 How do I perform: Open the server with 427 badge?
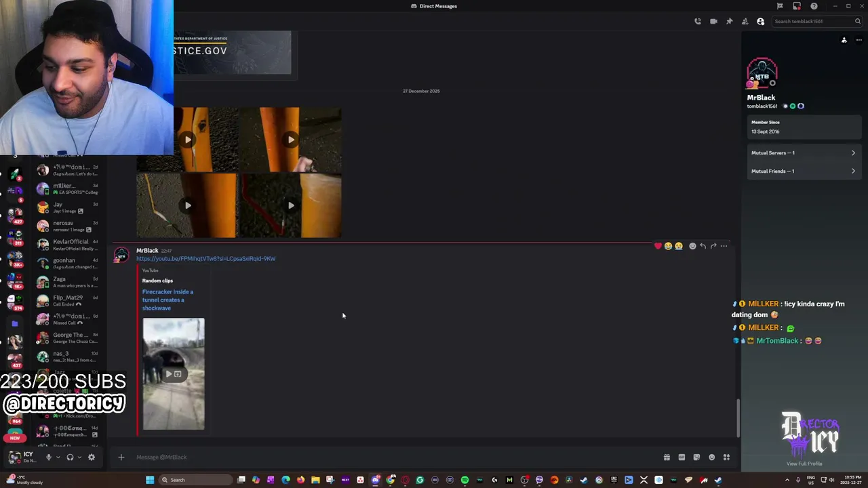coord(14,215)
